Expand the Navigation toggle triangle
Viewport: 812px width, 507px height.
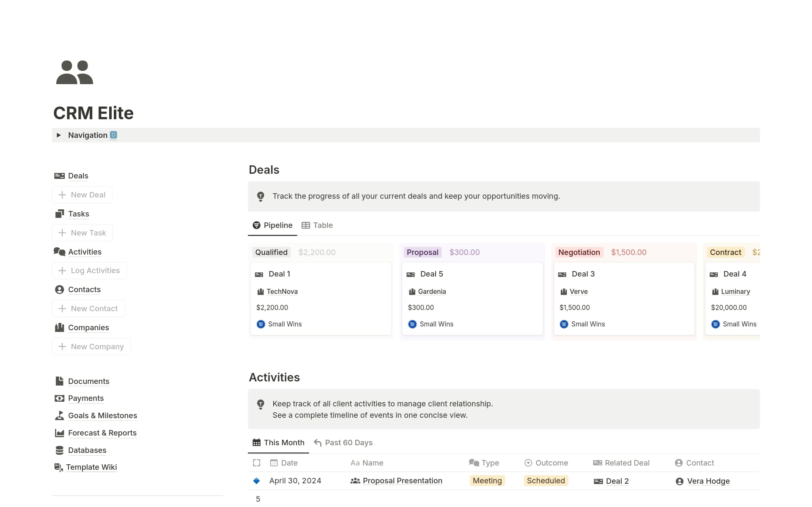59,135
